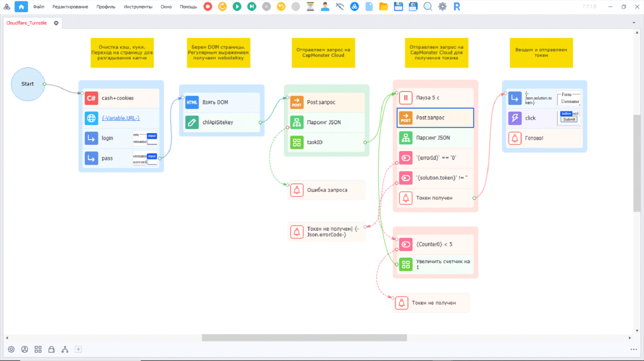
Task: Select Парсинг JSON in red group
Action: point(435,138)
